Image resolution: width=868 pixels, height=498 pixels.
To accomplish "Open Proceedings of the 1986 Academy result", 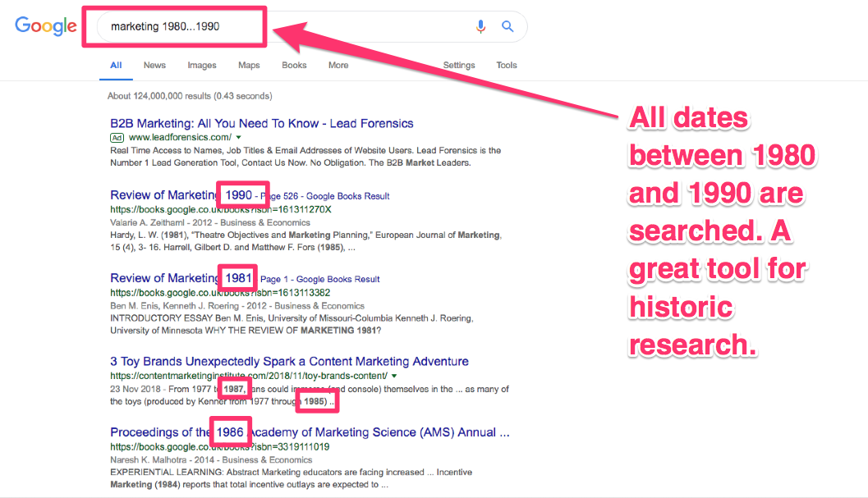I will pyautogui.click(x=310, y=432).
